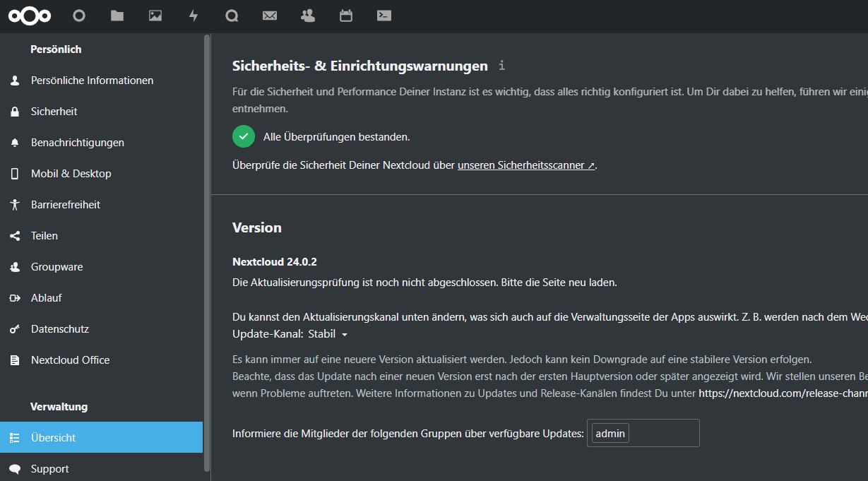
Task: Click the speech bubble Support icon
Action: (15, 469)
